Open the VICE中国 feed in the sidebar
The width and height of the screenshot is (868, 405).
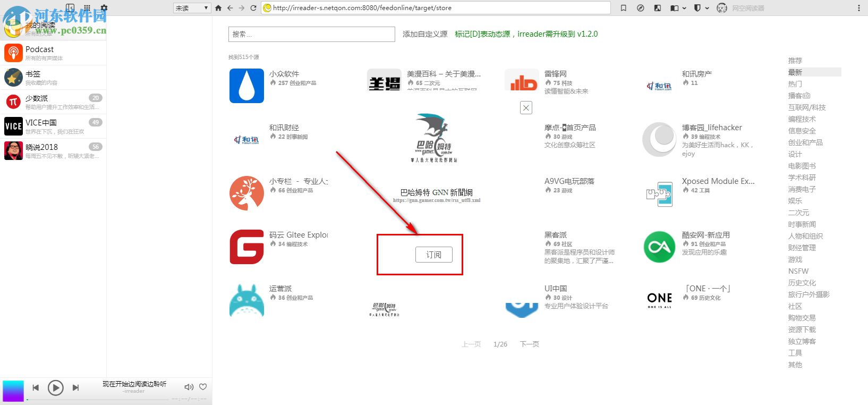pos(53,126)
